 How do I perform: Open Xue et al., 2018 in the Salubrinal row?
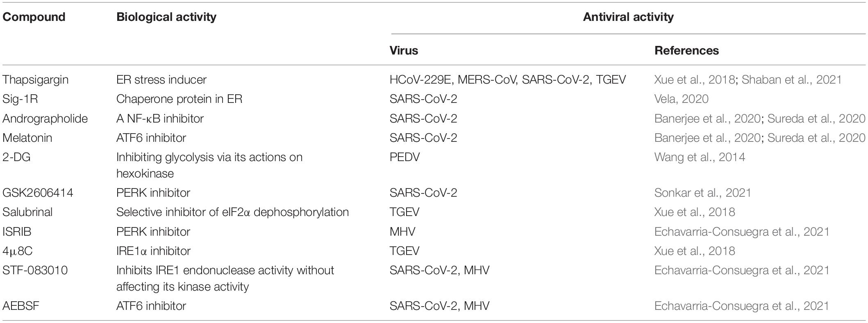[694, 212]
